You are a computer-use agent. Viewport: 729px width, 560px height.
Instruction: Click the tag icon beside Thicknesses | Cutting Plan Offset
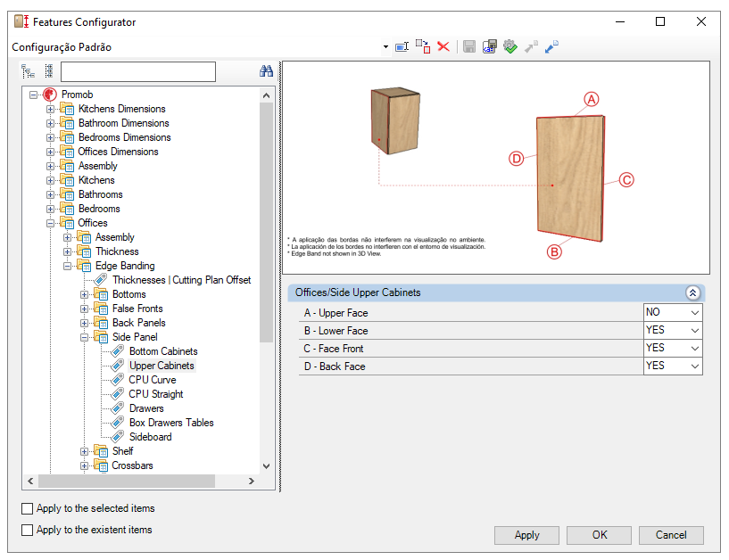point(101,280)
